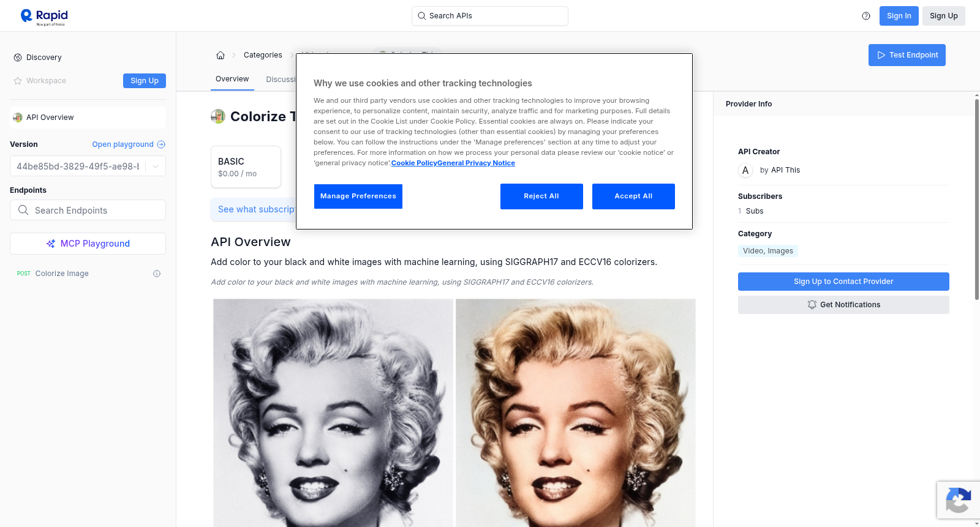Viewport: 980px width, 527px height.
Task: Click Get Notifications button
Action: tap(843, 305)
